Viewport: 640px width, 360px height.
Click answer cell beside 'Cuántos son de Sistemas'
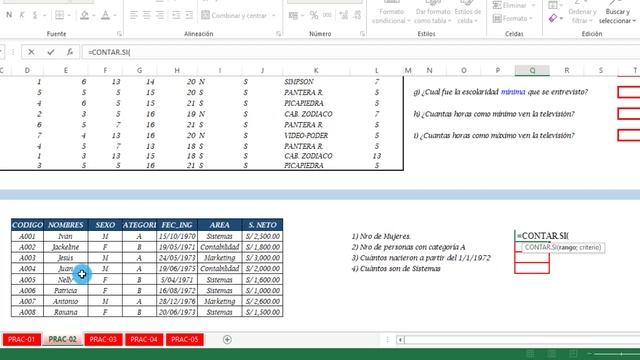pos(532,268)
